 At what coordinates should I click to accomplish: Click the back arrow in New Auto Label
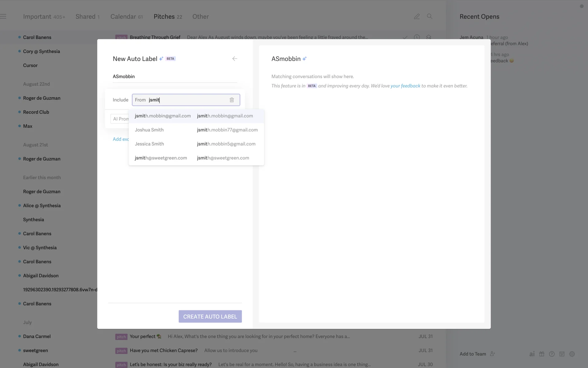235,59
